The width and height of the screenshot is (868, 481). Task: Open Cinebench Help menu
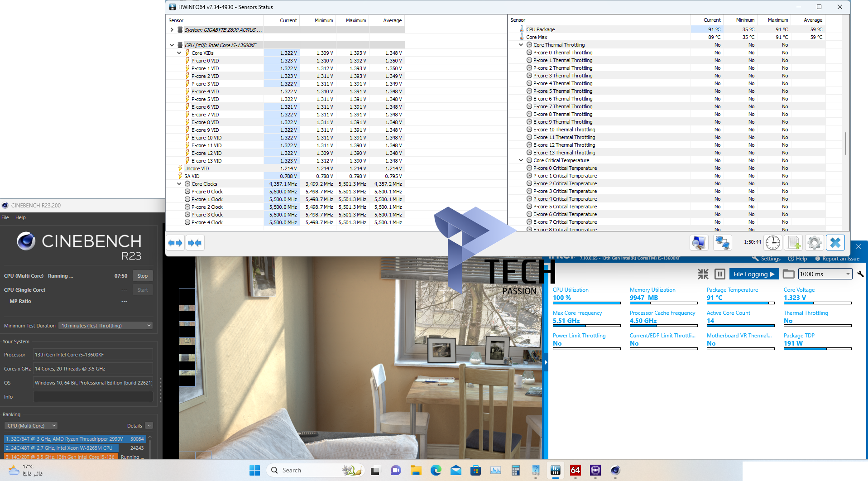click(x=20, y=217)
